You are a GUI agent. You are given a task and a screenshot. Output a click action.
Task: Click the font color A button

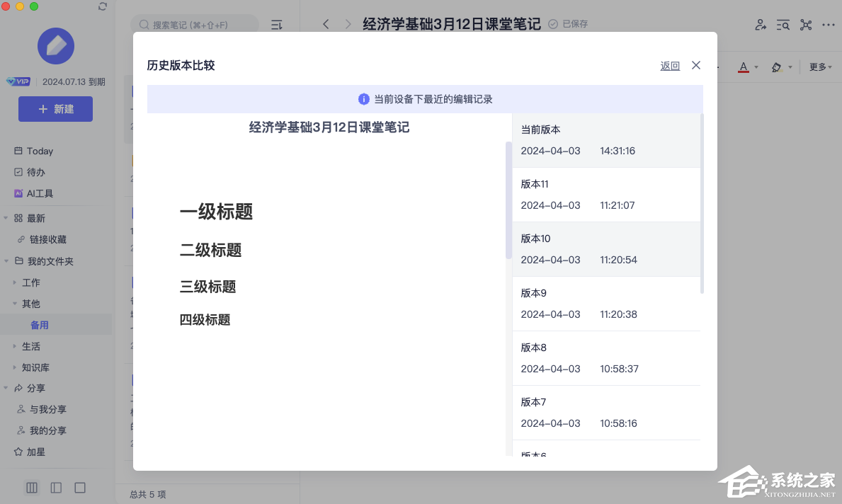click(743, 67)
